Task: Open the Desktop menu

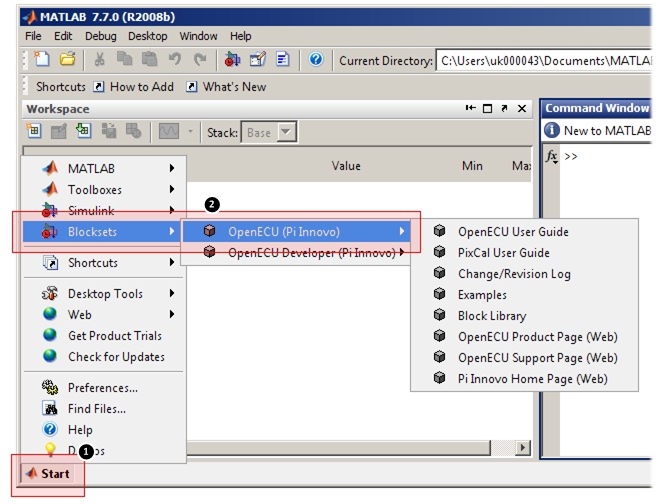Action: (x=148, y=36)
